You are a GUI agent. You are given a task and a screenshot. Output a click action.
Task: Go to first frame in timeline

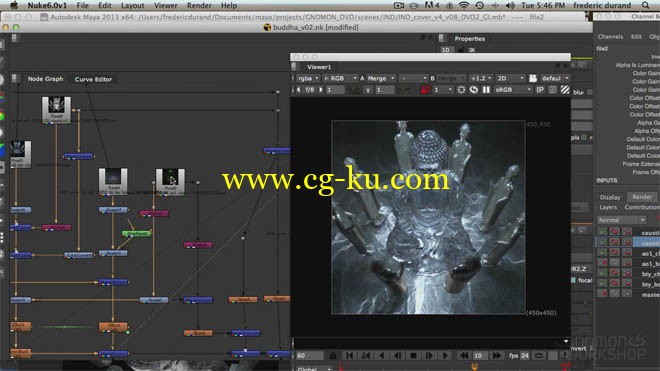[x=349, y=356]
